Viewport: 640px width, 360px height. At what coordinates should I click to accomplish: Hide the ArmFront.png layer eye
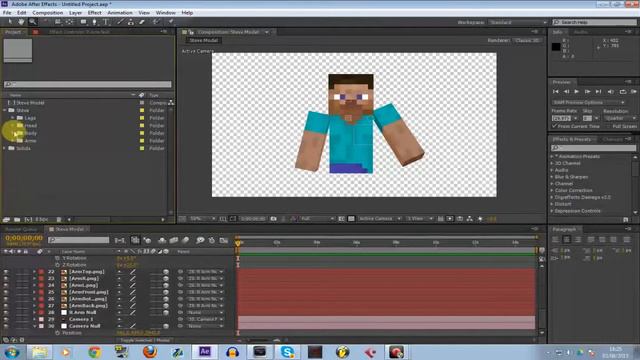(x=6, y=292)
